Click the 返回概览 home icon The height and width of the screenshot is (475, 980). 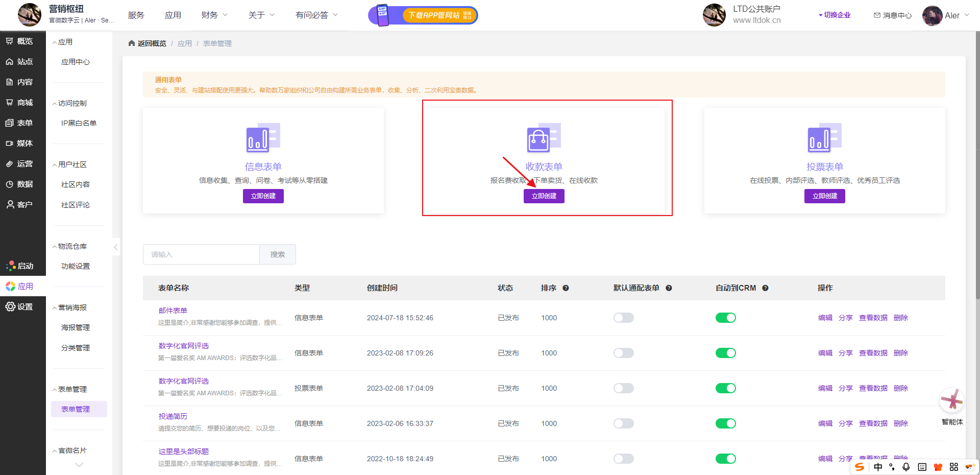click(x=132, y=43)
